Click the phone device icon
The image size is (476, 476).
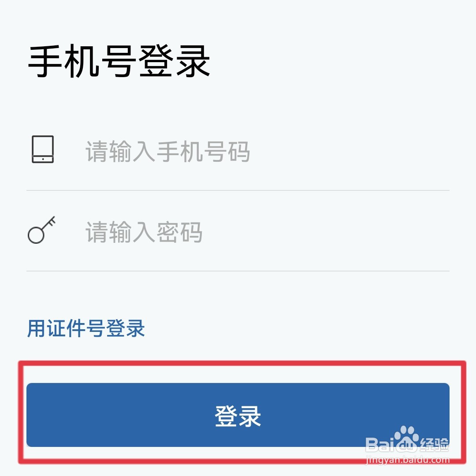pos(43,149)
